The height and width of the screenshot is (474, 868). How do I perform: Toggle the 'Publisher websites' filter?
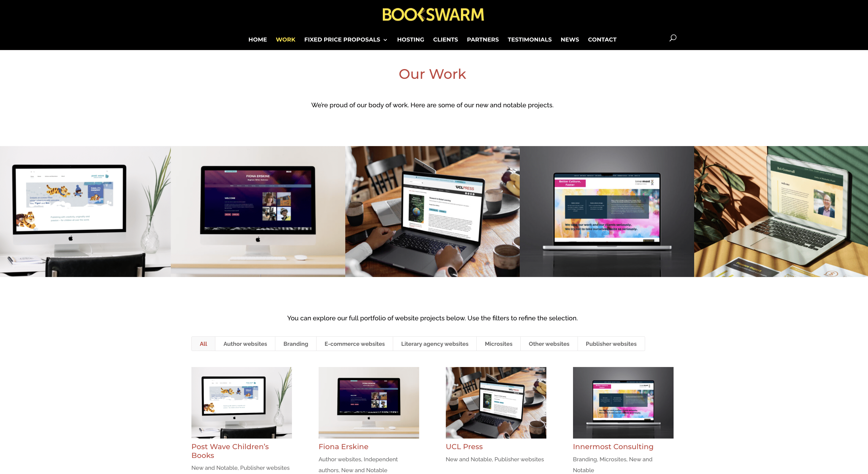click(x=611, y=343)
